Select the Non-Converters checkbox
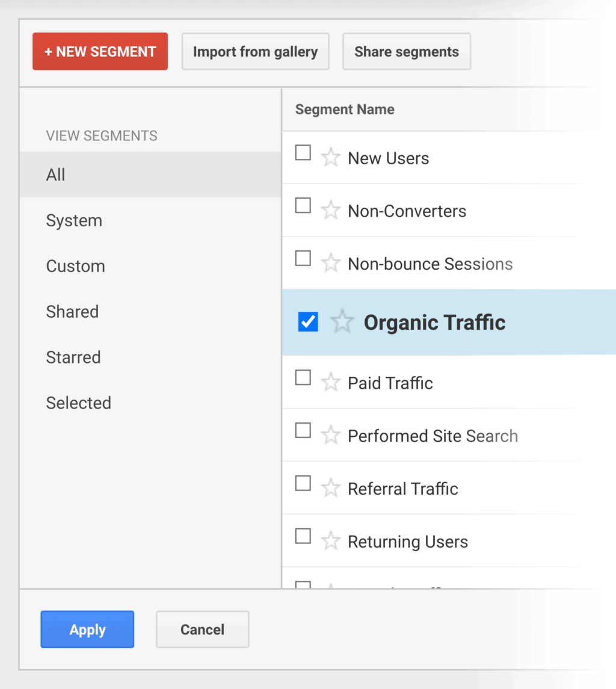Screen dimensions: 616x689 pyautogui.click(x=303, y=206)
